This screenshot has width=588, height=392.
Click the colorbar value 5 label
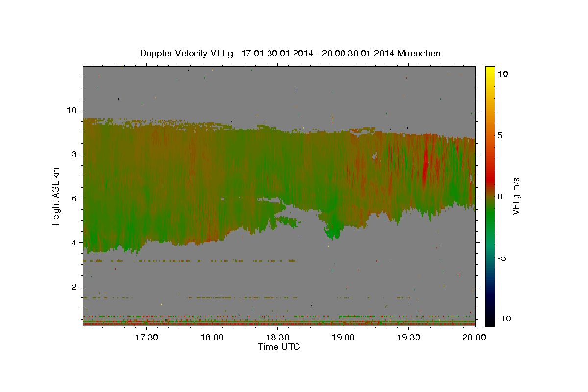500,135
